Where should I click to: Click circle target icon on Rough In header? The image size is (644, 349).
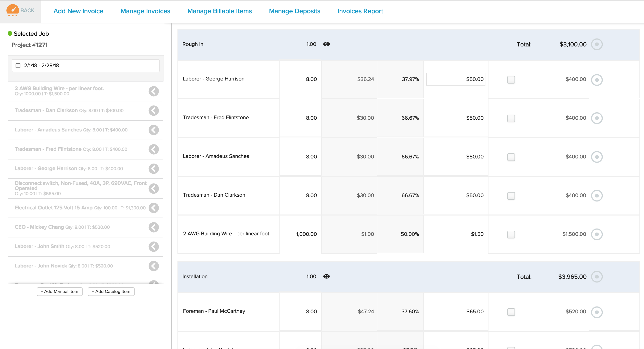597,44
